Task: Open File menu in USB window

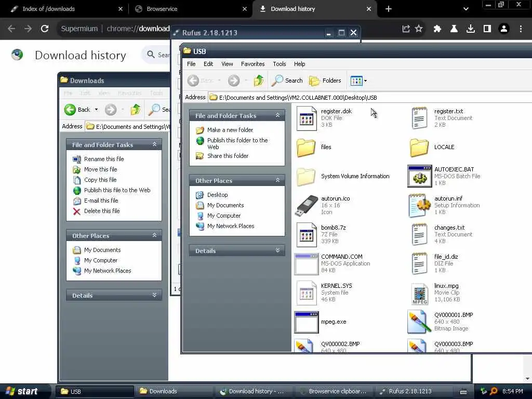Action: tap(191, 64)
